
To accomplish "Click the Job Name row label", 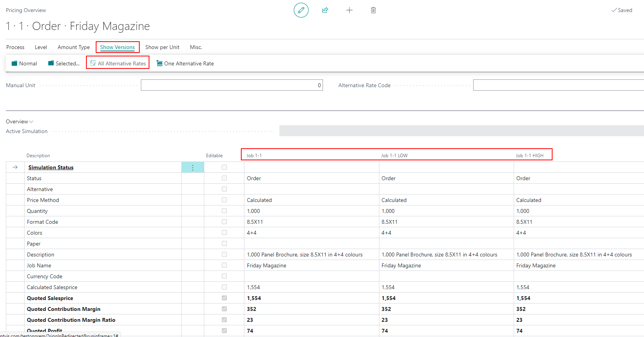I will tap(39, 265).
